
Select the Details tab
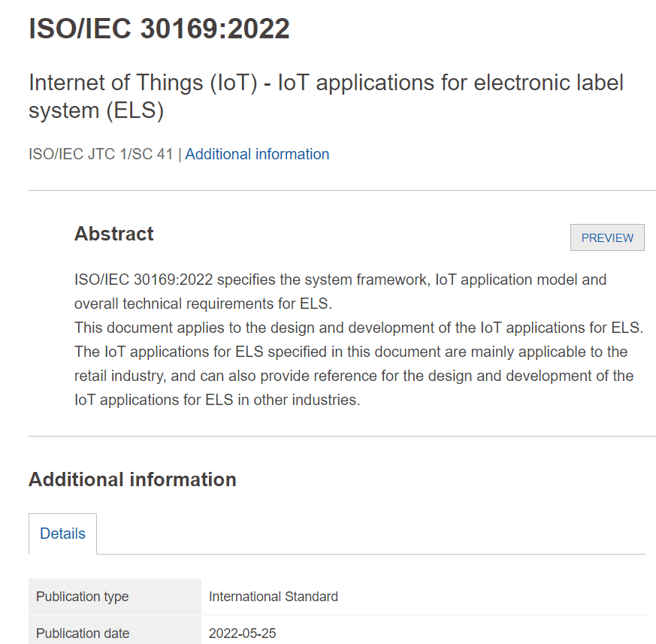[62, 534]
